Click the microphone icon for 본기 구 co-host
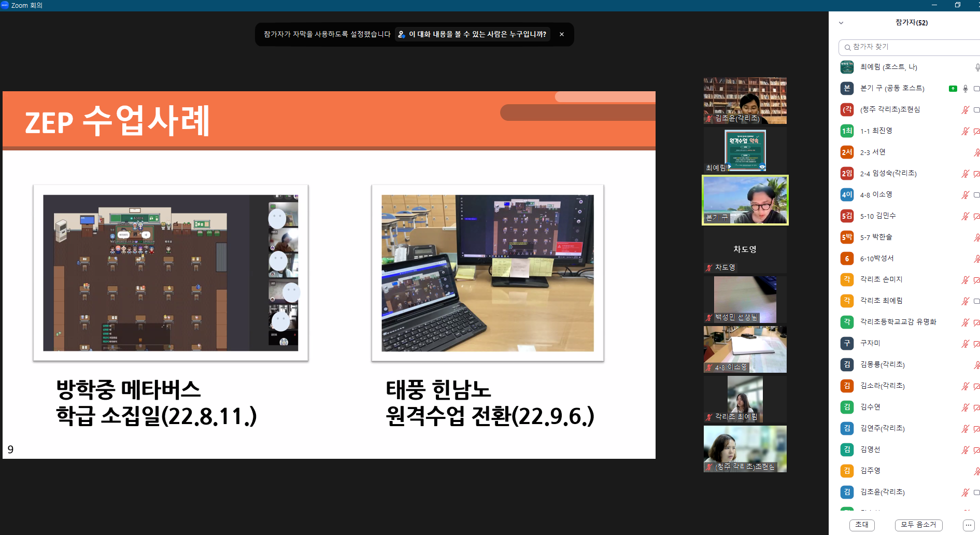 click(965, 89)
